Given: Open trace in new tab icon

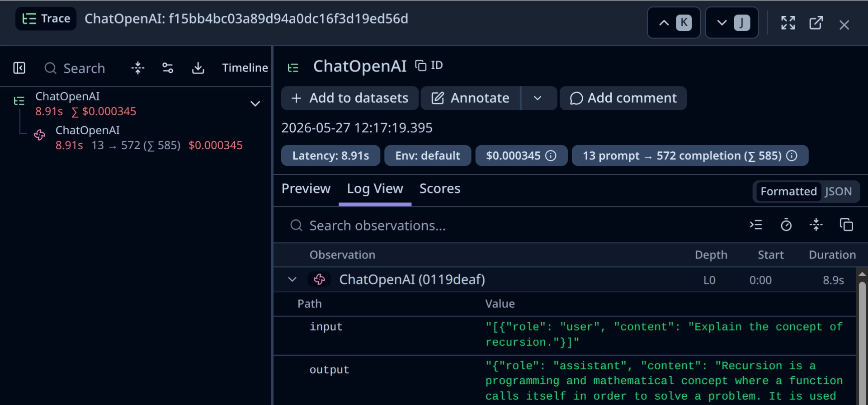Looking at the screenshot, I should tap(816, 23).
